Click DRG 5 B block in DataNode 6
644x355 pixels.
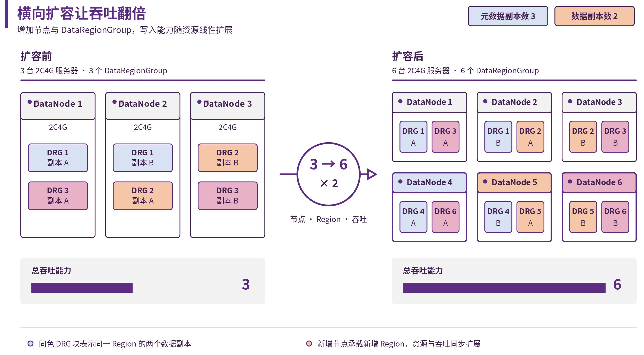coord(583,217)
